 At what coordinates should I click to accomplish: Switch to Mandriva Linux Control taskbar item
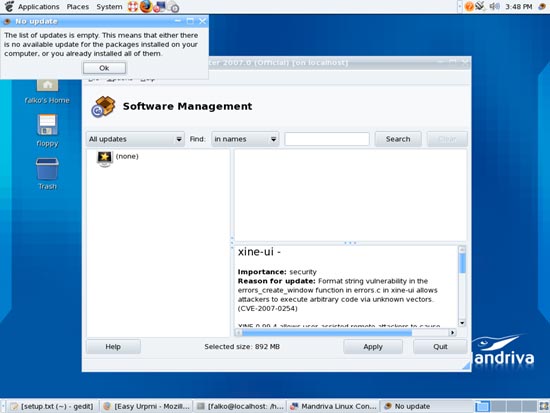pyautogui.click(x=334, y=406)
